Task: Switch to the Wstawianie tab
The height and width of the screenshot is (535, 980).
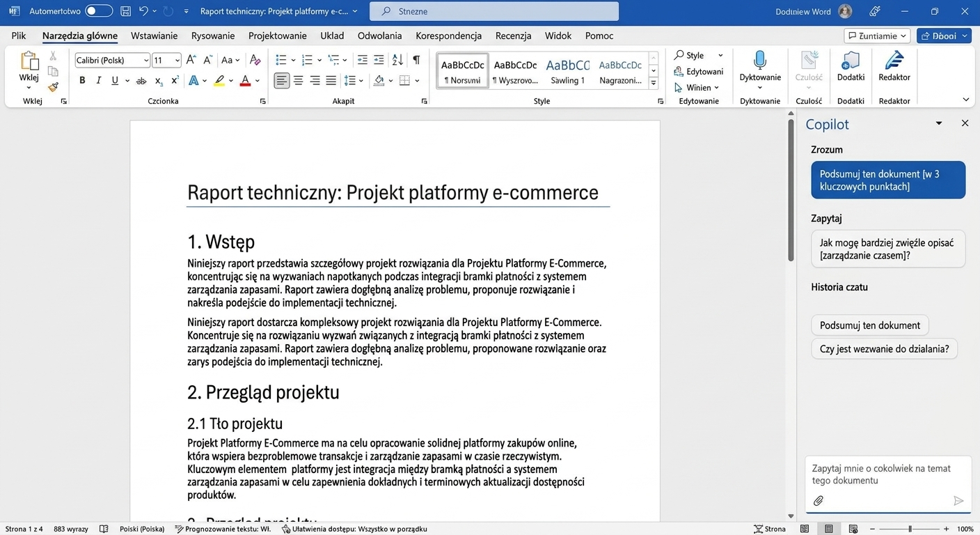Action: [x=154, y=36]
